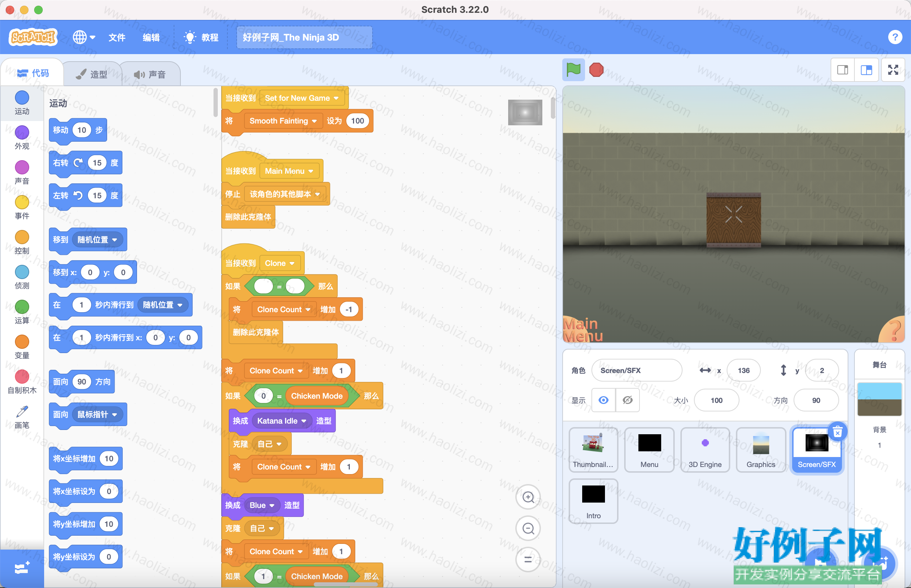
Task: Open the 该角色的其他脚本 stop dropdown
Action: [285, 194]
